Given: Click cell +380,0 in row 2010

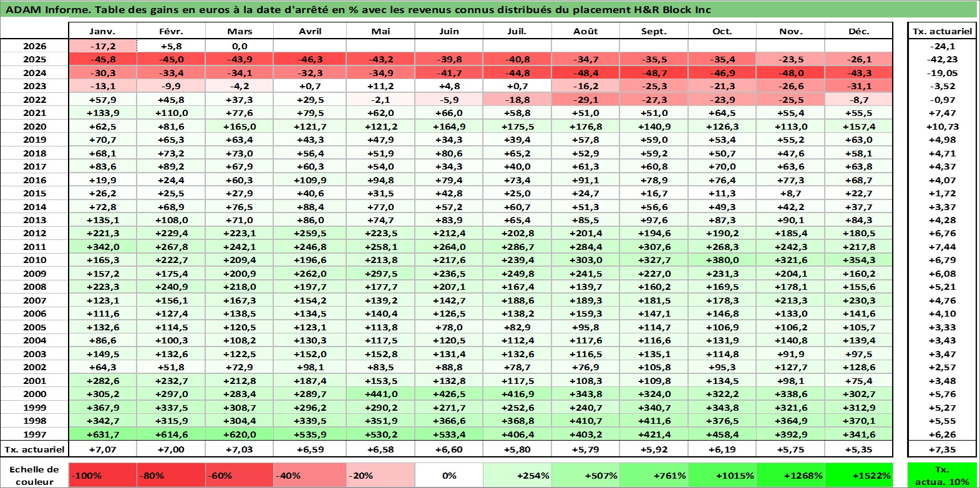Looking at the screenshot, I should pos(722,260).
